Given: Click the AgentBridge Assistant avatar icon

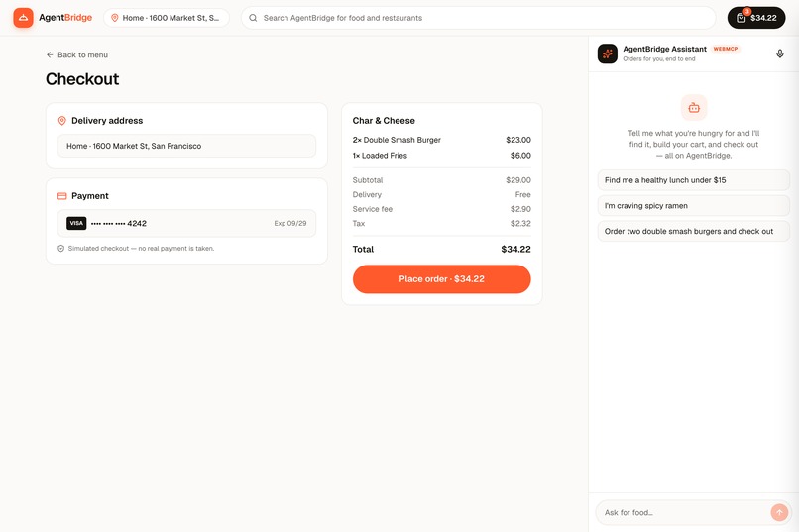Looking at the screenshot, I should click(608, 53).
